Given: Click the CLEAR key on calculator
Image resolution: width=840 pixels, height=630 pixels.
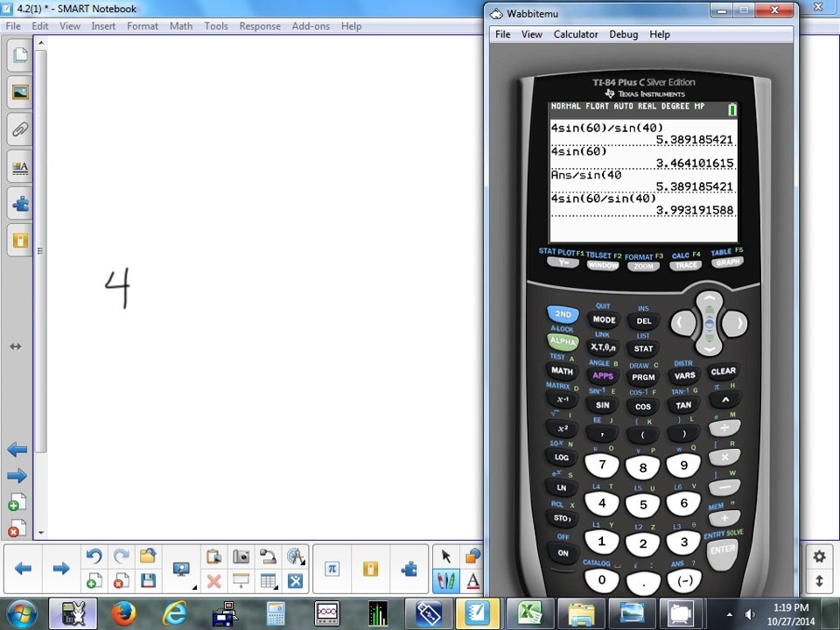Looking at the screenshot, I should (724, 371).
